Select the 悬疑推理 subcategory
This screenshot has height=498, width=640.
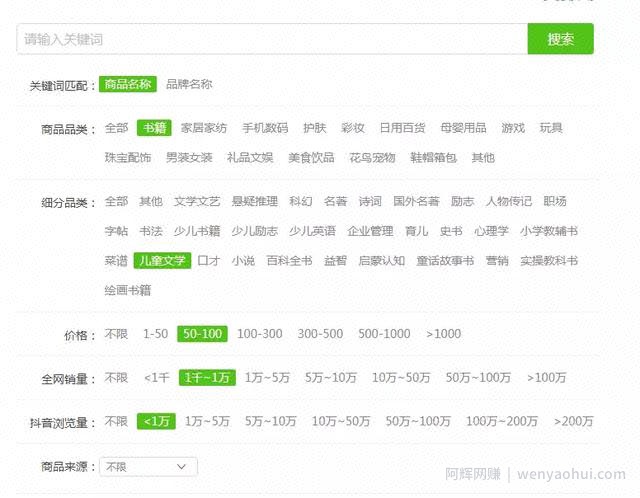(x=255, y=201)
